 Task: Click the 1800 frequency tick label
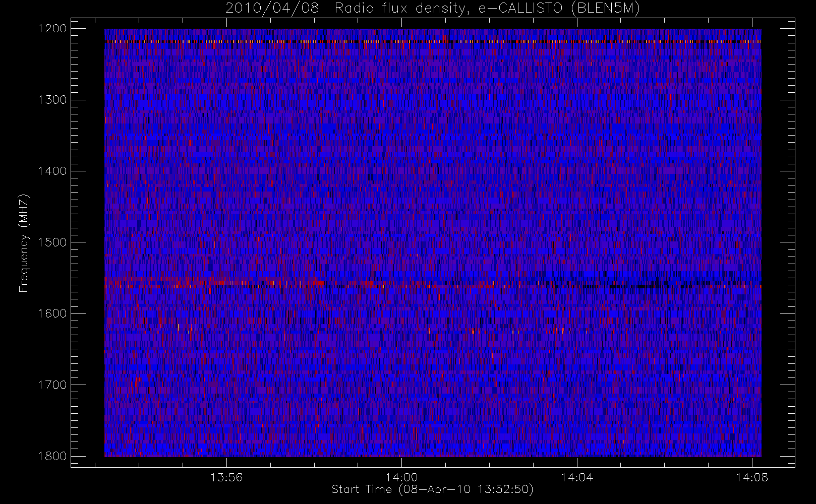click(x=52, y=456)
